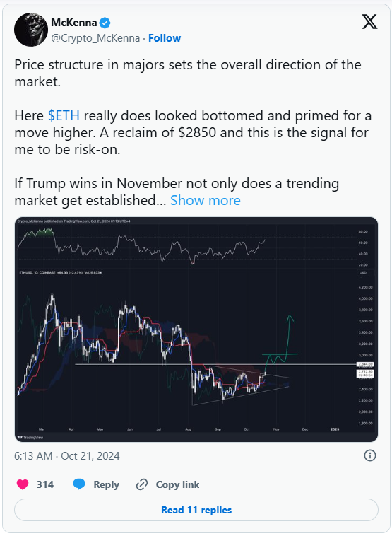Click the X logo icon
Image resolution: width=392 pixels, height=536 pixels.
click(369, 21)
